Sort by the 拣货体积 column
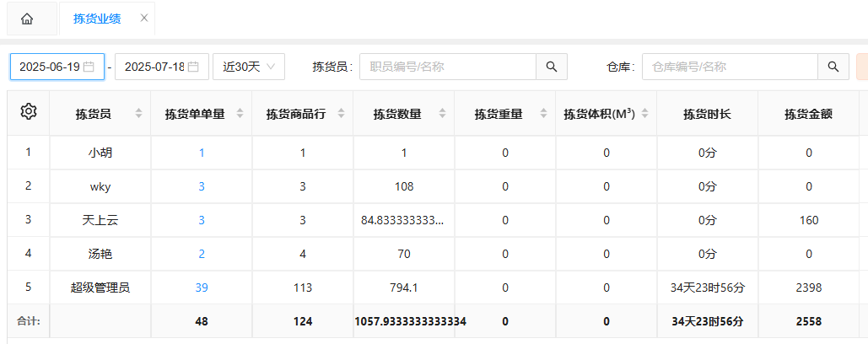The width and height of the screenshot is (868, 344). (x=645, y=114)
